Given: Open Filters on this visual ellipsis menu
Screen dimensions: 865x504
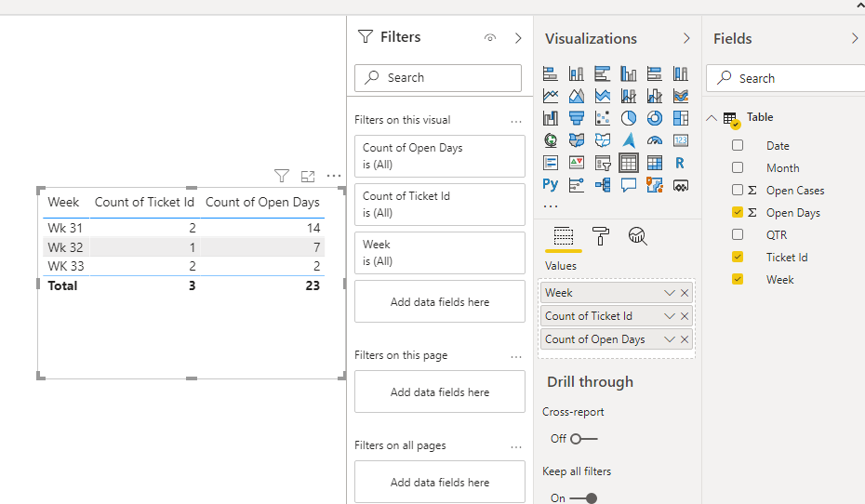Looking at the screenshot, I should [516, 121].
